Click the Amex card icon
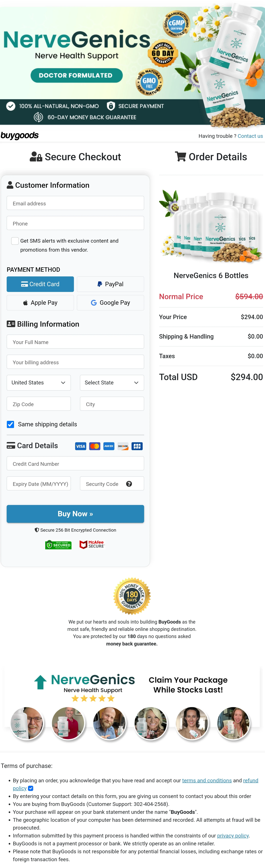The width and height of the screenshot is (265, 868). coord(109,446)
